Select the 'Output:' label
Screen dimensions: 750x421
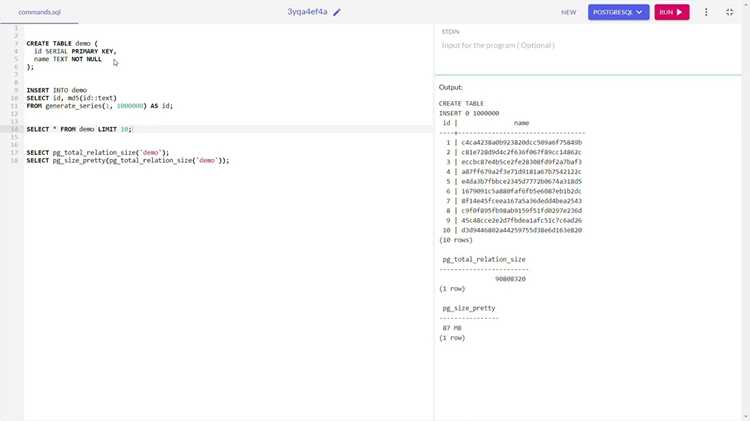pyautogui.click(x=451, y=88)
